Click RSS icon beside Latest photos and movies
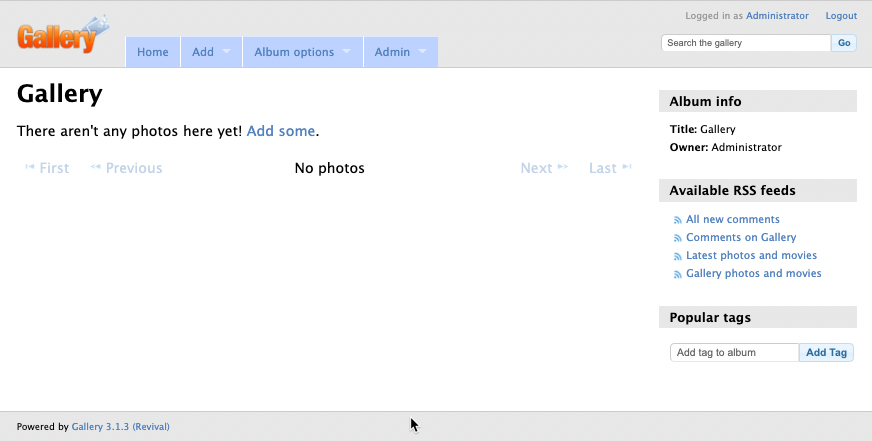This screenshot has width=872, height=441. 677,256
